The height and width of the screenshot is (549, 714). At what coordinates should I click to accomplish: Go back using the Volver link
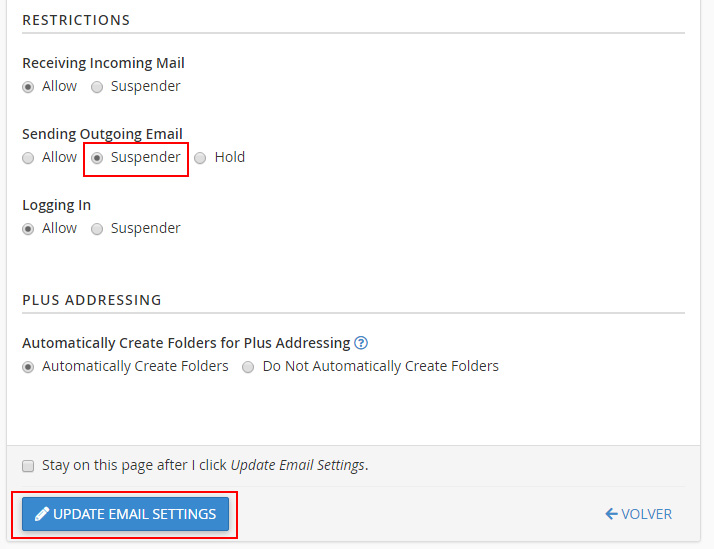[x=646, y=514]
